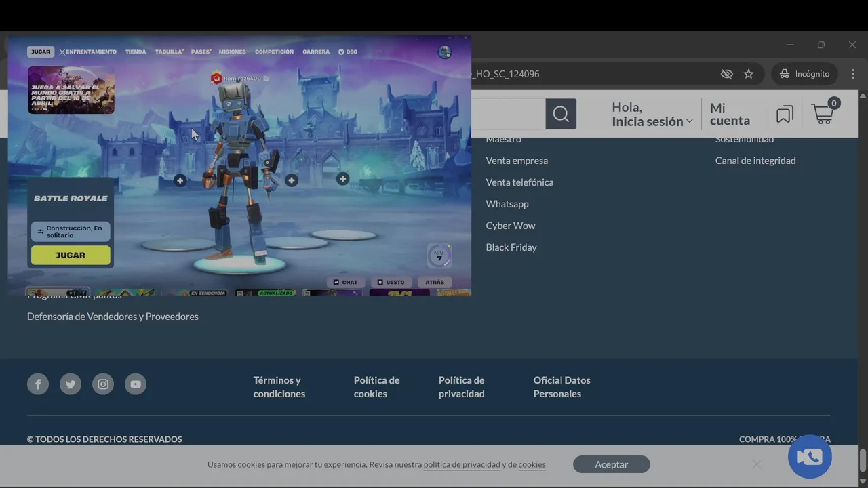
Task: Click the player avatar icon in game
Action: point(445,52)
